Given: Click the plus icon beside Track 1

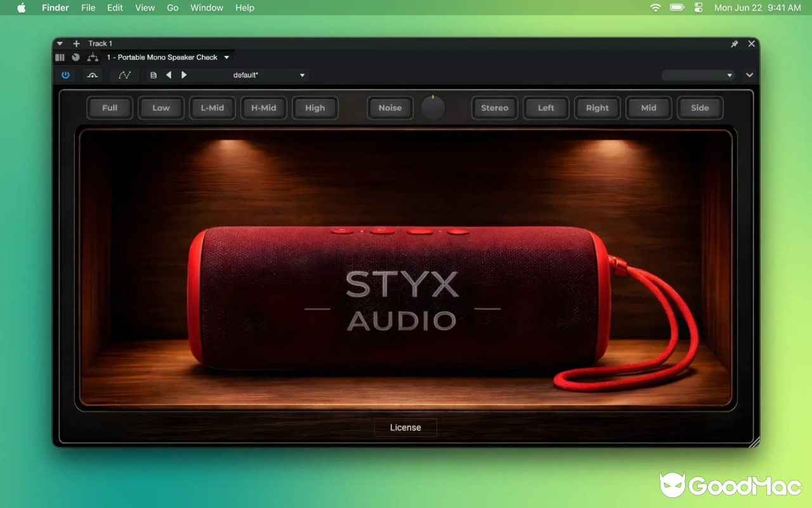Looking at the screenshot, I should (x=76, y=44).
